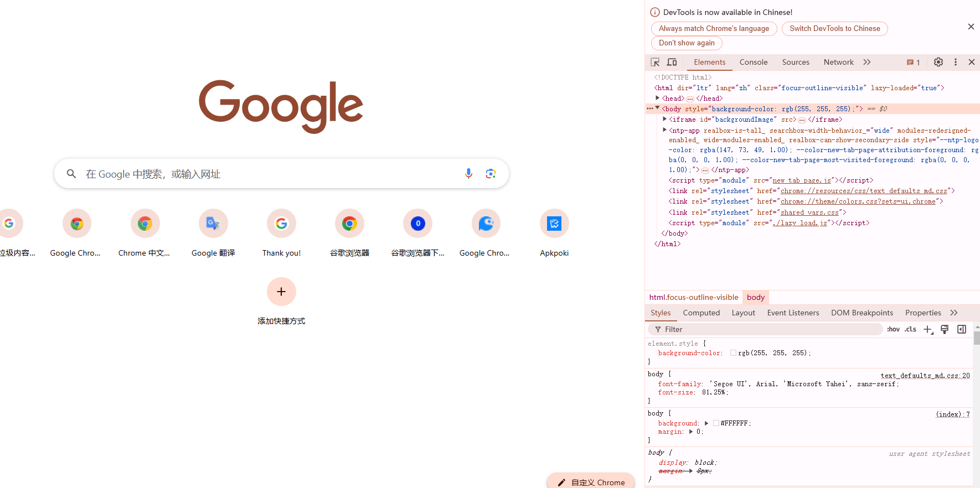The image size is (980, 488).
Task: Click the pencil icon on 自定义 Chrome
Action: pos(561,482)
